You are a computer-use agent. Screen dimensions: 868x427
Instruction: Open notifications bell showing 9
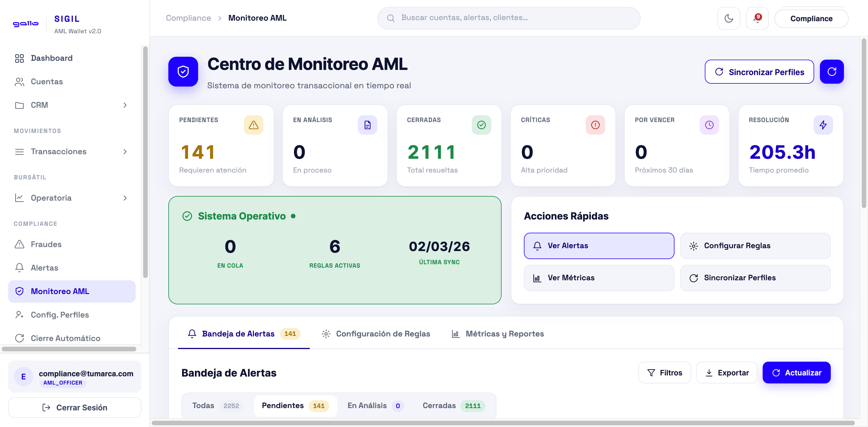[757, 18]
